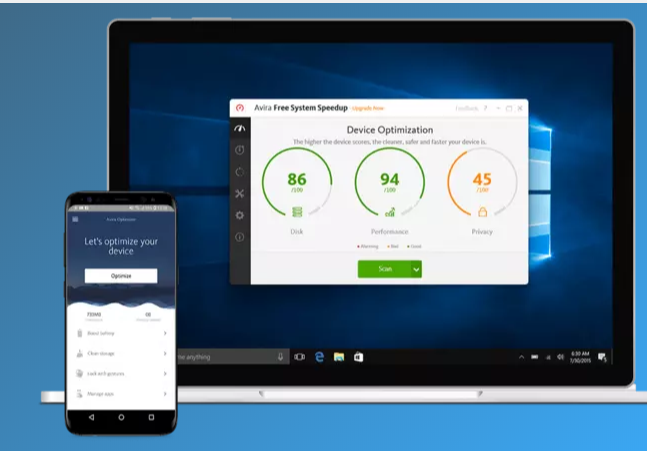
Task: Click the Upgrade Now link
Action: click(x=365, y=108)
